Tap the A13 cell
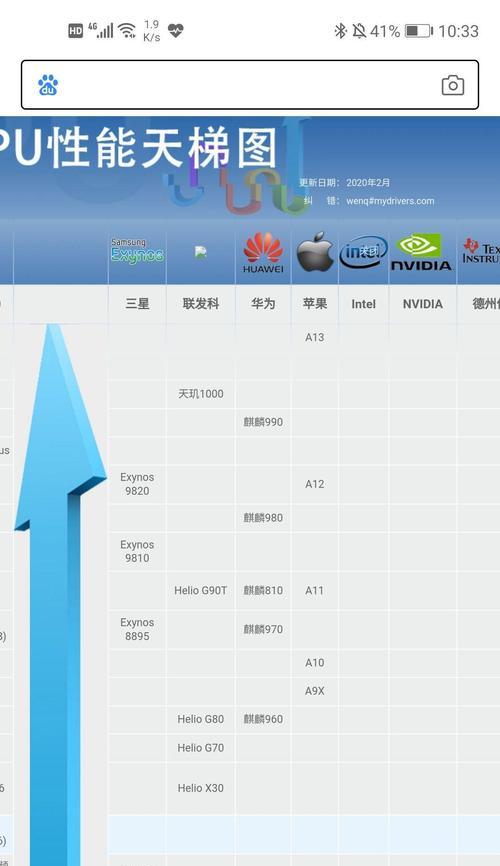The width and height of the screenshot is (500, 866). [x=315, y=337]
